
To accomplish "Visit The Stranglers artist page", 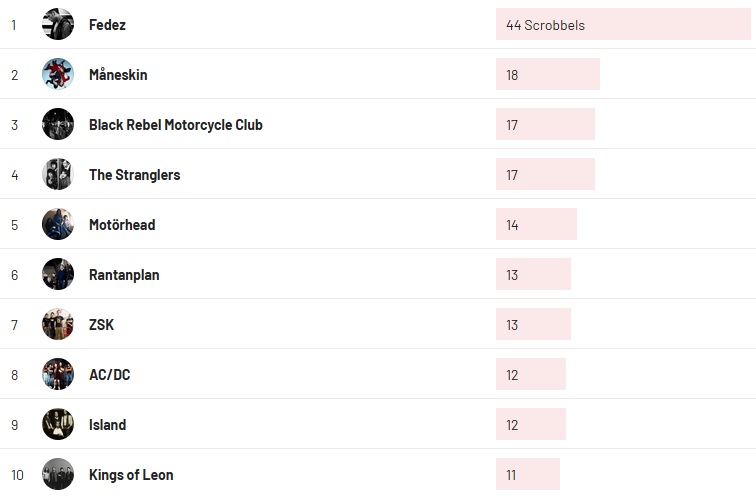I will (134, 175).
